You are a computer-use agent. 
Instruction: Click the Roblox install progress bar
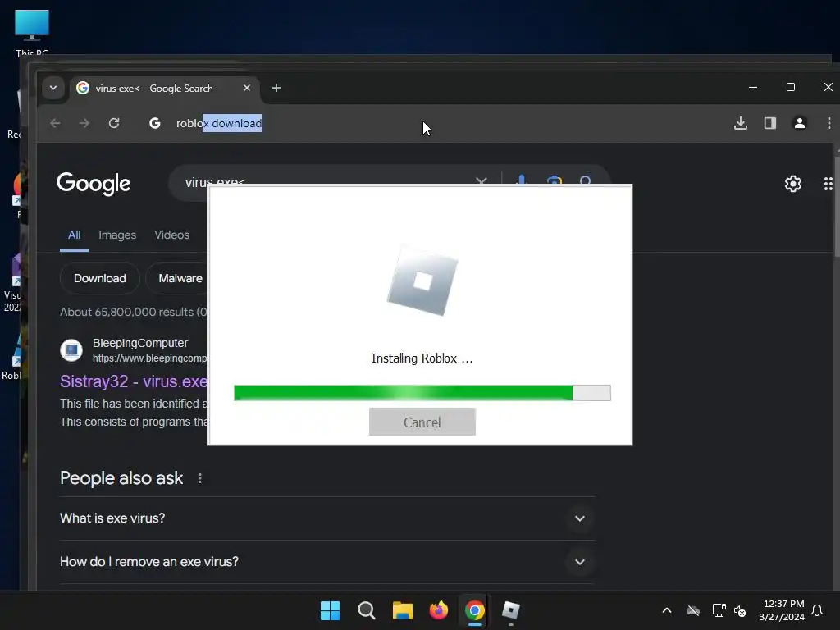tap(422, 393)
